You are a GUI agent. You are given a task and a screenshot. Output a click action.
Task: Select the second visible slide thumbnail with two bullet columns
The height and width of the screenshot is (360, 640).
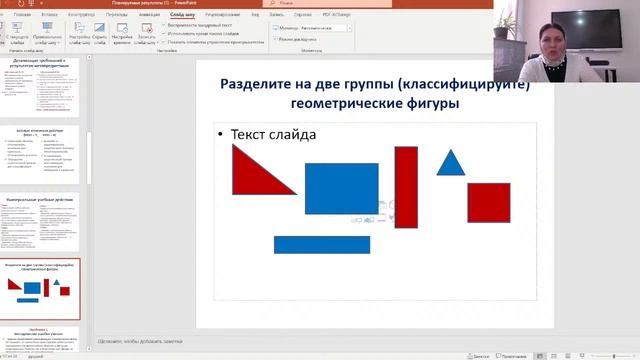pos(40,155)
